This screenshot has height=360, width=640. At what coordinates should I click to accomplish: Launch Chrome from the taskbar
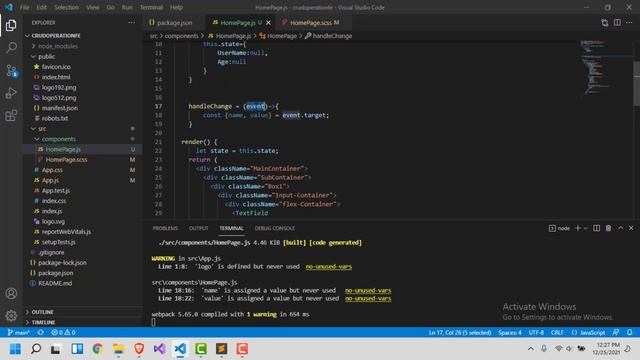[x=98, y=349]
